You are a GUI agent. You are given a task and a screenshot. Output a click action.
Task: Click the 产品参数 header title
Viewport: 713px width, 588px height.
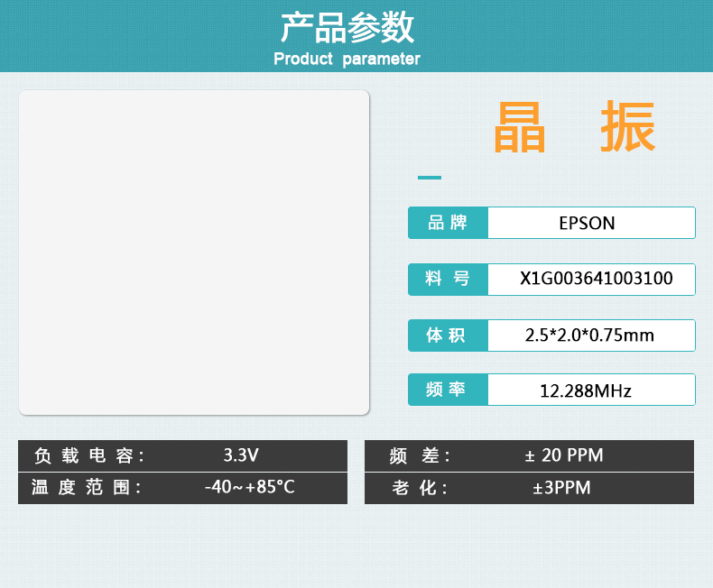[347, 28]
